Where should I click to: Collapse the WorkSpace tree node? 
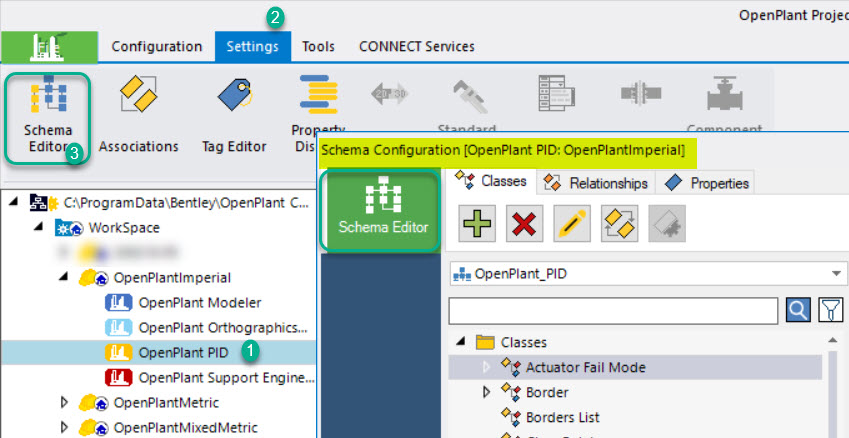[39, 227]
